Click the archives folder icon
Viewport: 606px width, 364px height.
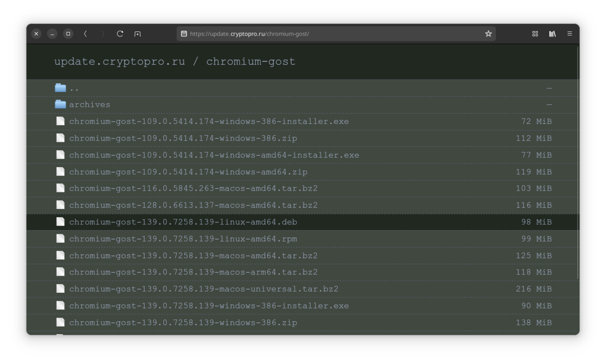click(60, 105)
